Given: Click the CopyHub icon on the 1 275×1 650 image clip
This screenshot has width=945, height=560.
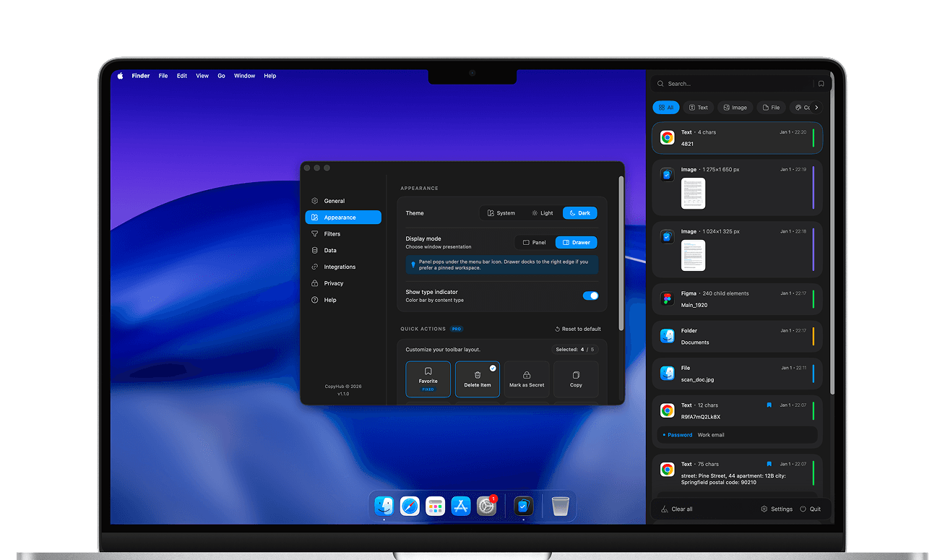Looking at the screenshot, I should pos(667,175).
